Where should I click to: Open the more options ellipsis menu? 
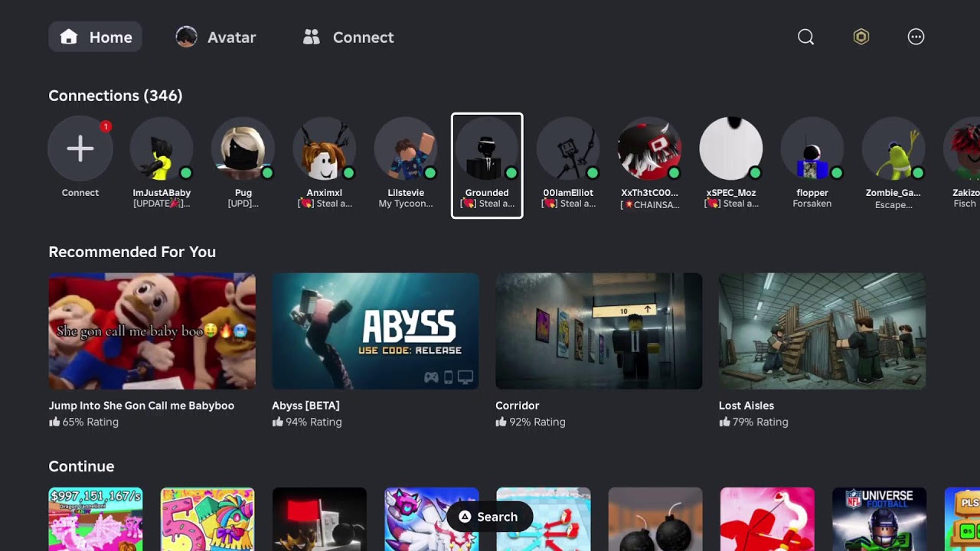pos(916,37)
